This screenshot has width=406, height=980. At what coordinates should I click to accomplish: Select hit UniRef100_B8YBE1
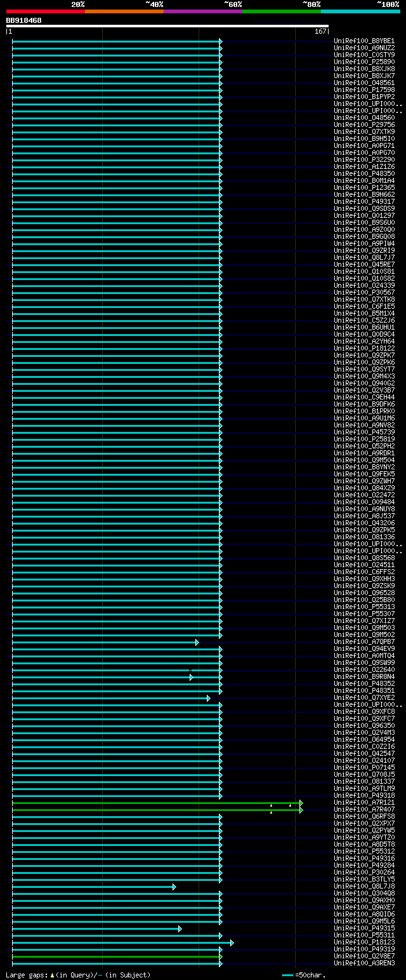[x=364, y=41]
